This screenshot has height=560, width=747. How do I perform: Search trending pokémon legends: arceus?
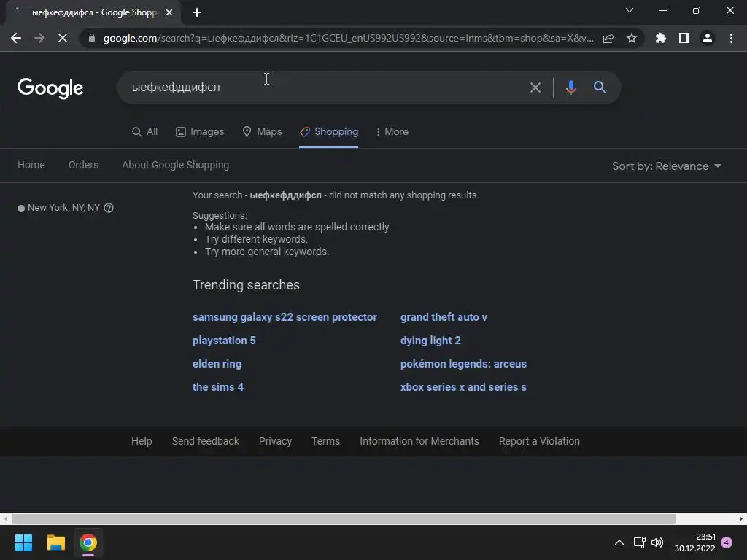(x=463, y=364)
